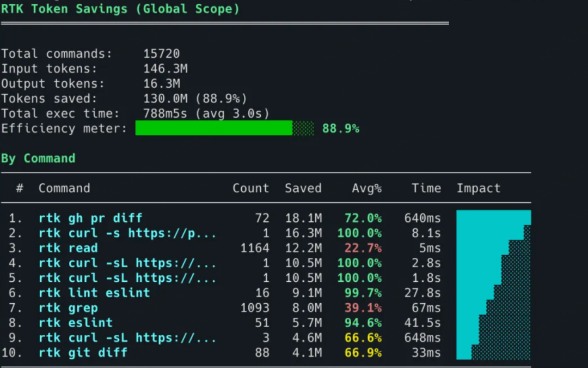Select the RTK Token Savings title
The height and width of the screenshot is (368, 588).
(x=120, y=9)
